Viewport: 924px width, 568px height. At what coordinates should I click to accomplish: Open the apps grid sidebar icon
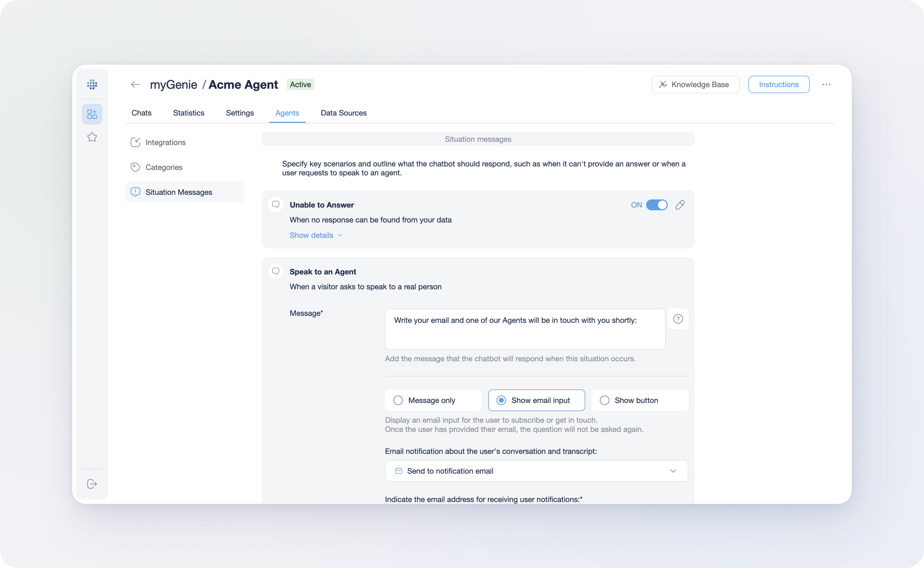[x=92, y=114]
